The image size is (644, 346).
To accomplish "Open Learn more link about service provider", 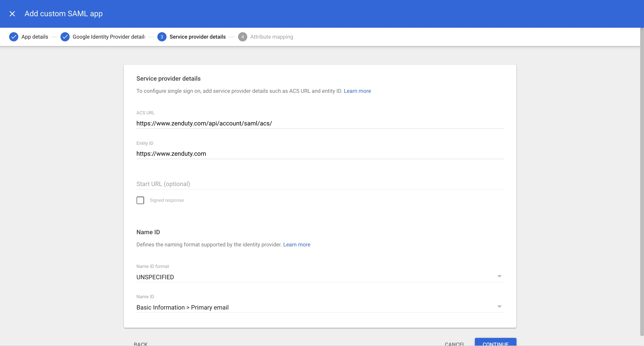I will click(357, 91).
